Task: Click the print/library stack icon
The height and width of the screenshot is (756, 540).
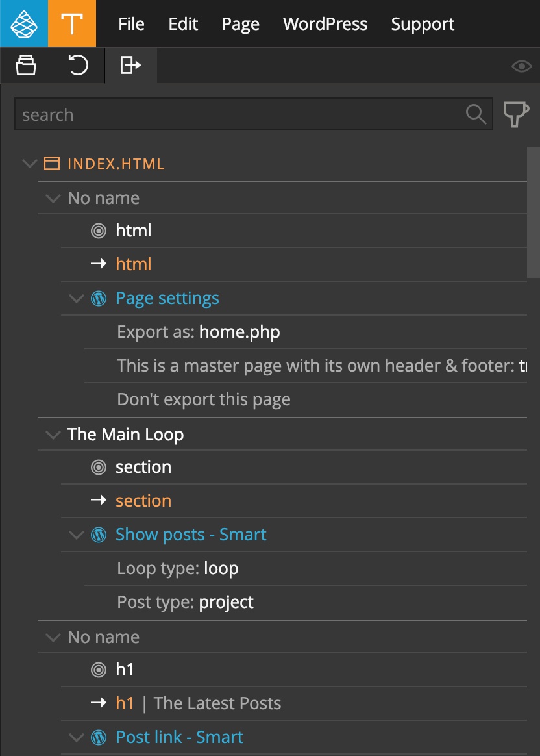Action: click(26, 65)
